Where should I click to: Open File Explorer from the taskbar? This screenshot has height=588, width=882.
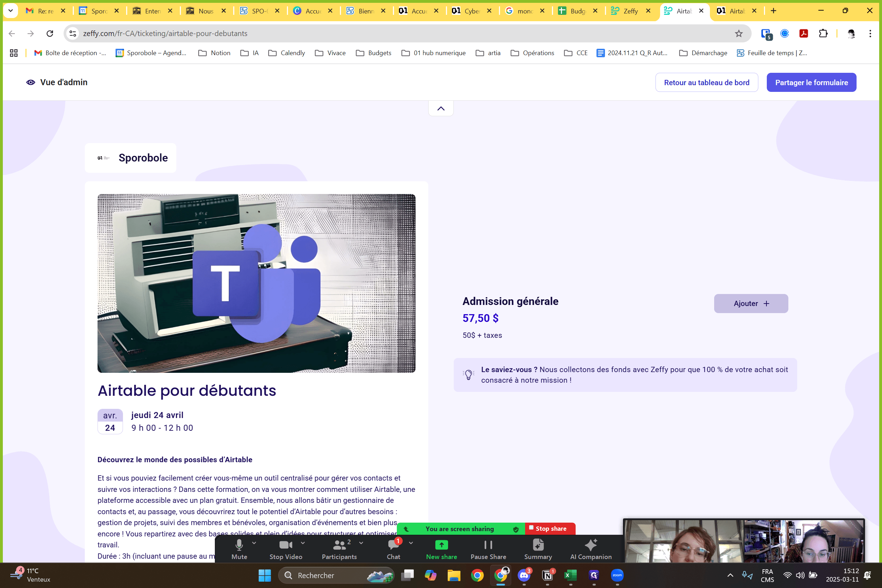(454, 575)
